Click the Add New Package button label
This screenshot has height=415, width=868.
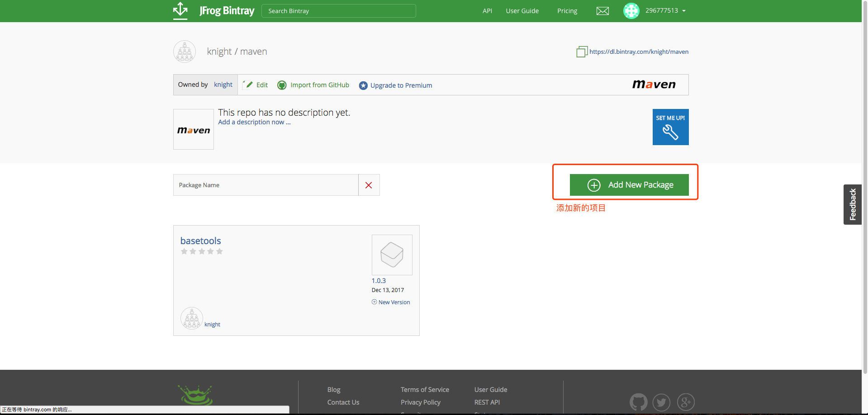[641, 185]
